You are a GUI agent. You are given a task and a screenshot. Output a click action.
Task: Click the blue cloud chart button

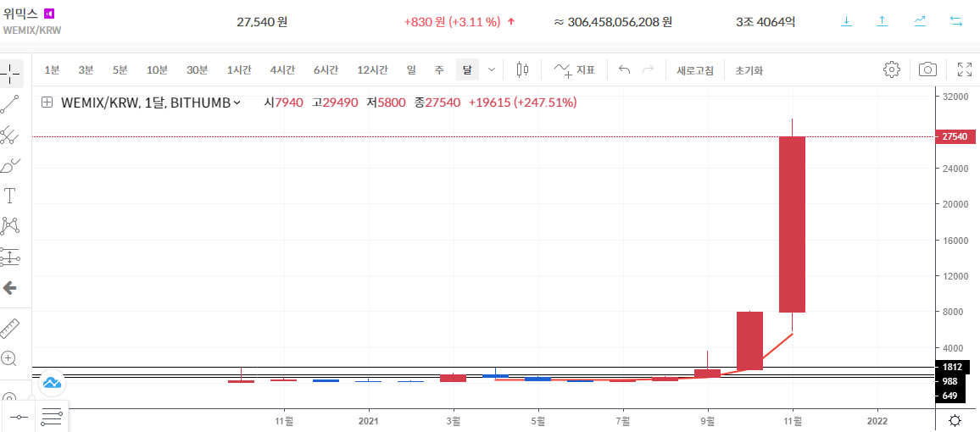(53, 383)
